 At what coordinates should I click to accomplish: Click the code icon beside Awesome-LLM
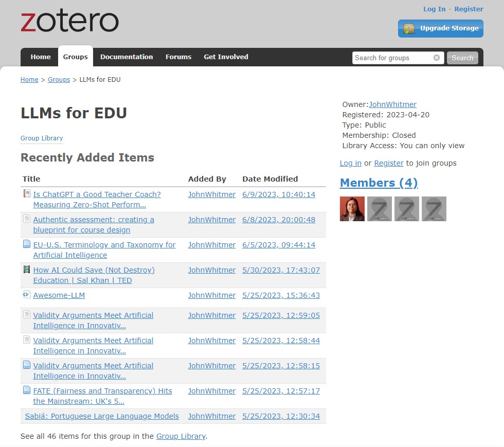click(27, 295)
